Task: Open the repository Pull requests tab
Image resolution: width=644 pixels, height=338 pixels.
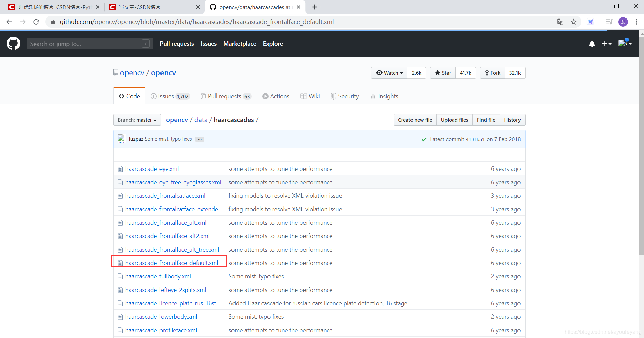Action: (226, 96)
